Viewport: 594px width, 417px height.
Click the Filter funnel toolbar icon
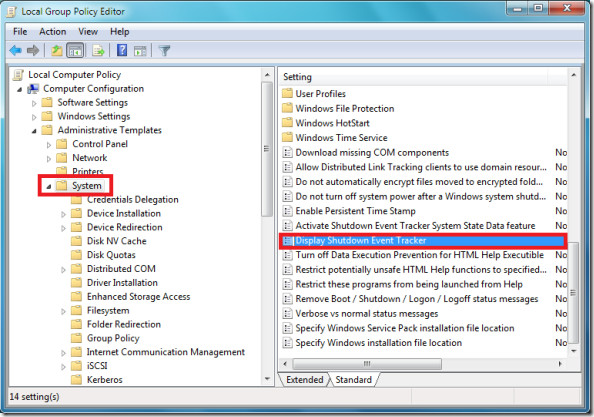tap(164, 50)
